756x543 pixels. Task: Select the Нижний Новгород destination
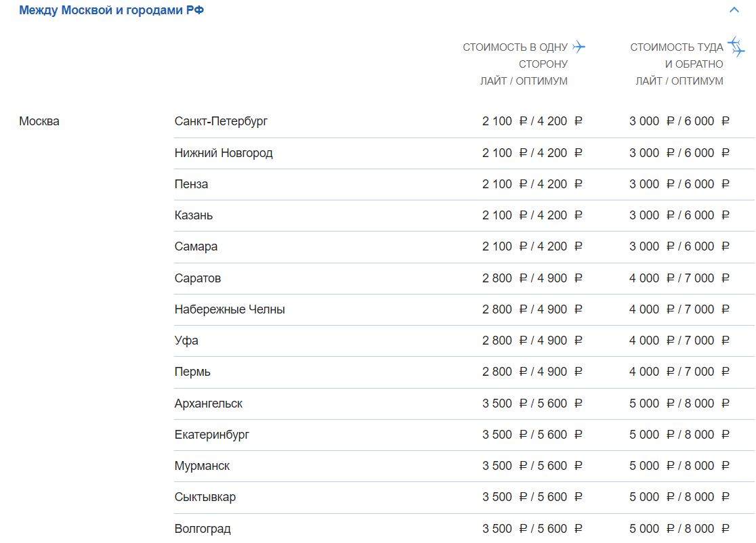pyautogui.click(x=224, y=153)
